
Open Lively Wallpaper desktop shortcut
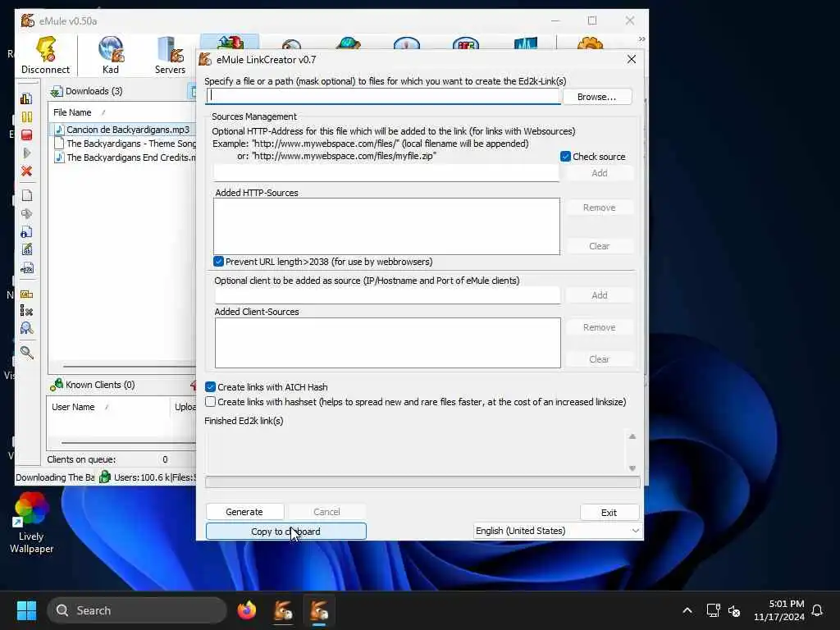point(31,523)
